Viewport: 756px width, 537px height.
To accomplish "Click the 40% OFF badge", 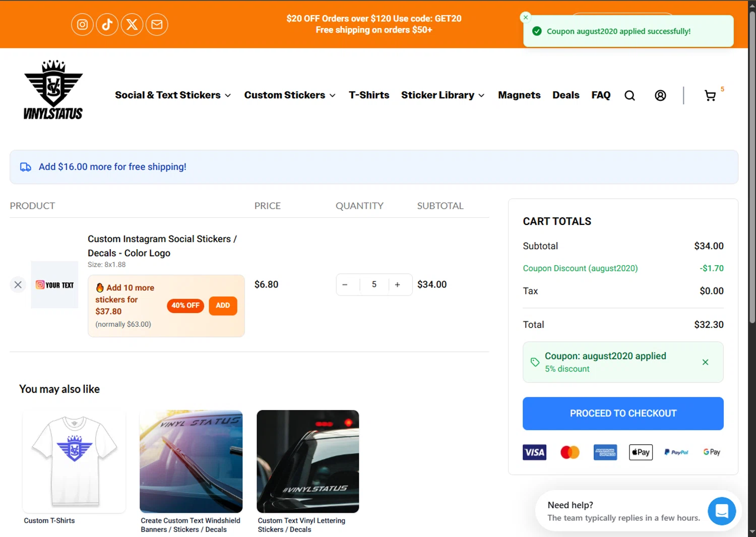I will click(185, 306).
